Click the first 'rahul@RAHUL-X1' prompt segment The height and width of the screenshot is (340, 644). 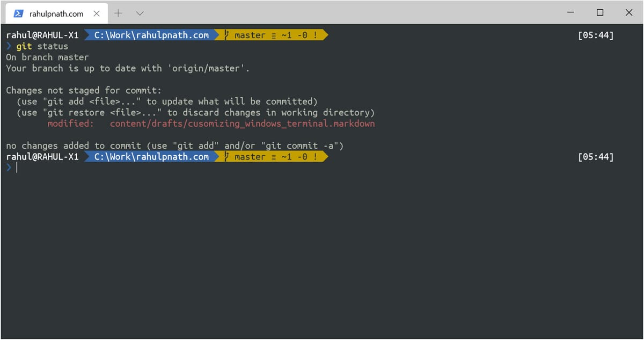pyautogui.click(x=42, y=35)
